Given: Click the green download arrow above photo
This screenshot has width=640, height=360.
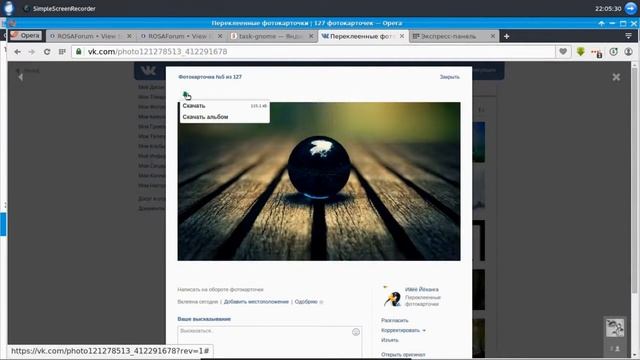Looking at the screenshot, I should 186,95.
